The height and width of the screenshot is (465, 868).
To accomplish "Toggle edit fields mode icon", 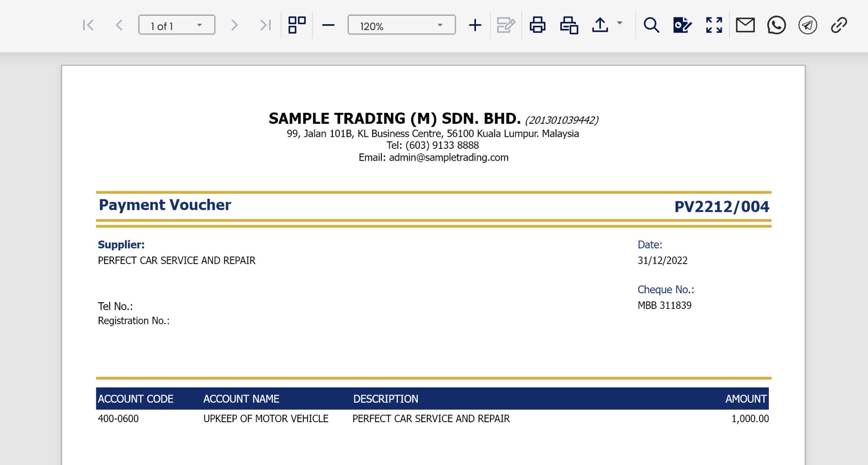I will pyautogui.click(x=506, y=25).
